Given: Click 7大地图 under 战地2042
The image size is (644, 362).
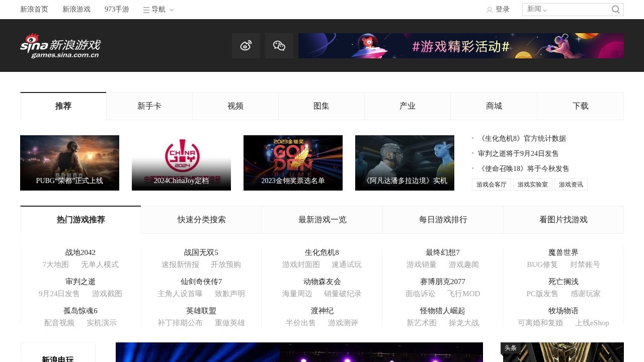Looking at the screenshot, I should [55, 264].
